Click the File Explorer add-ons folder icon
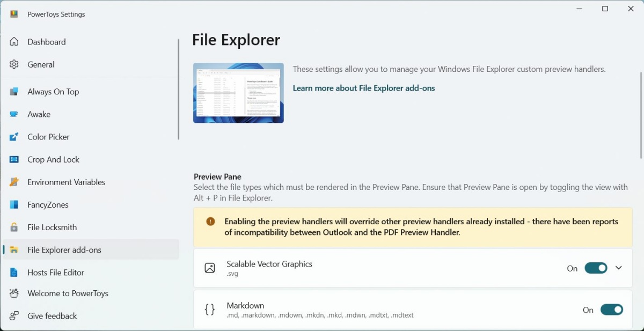644x331 pixels. (14, 250)
